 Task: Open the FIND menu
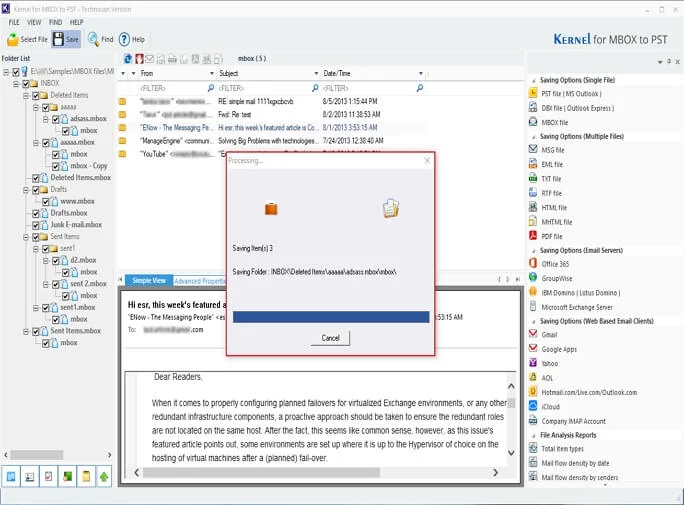55,22
